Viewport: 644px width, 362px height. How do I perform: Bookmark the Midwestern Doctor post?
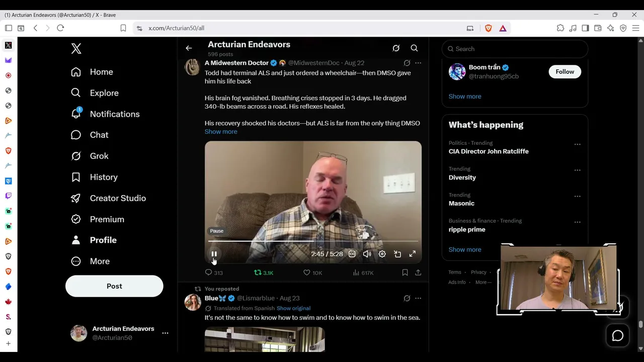point(405,273)
